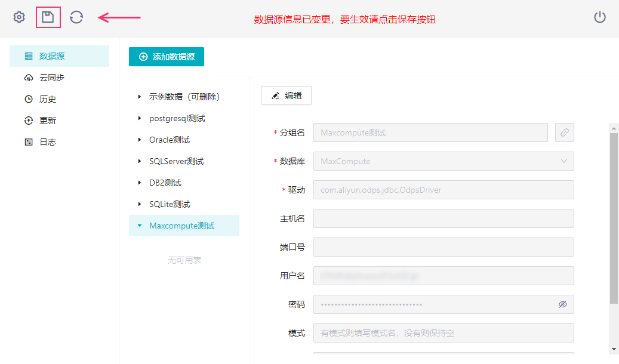Click the form scrollbar up arrow
619x364 pixels.
[x=614, y=128]
